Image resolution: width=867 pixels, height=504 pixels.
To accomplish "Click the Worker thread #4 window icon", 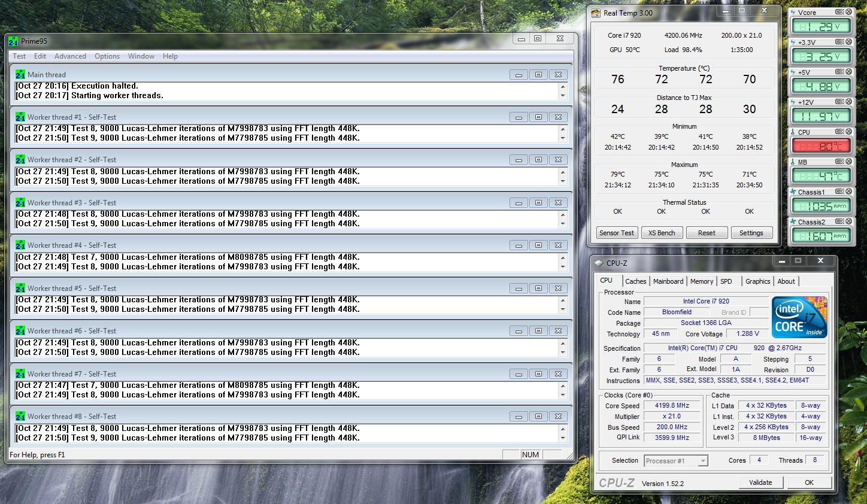I will (x=20, y=245).
